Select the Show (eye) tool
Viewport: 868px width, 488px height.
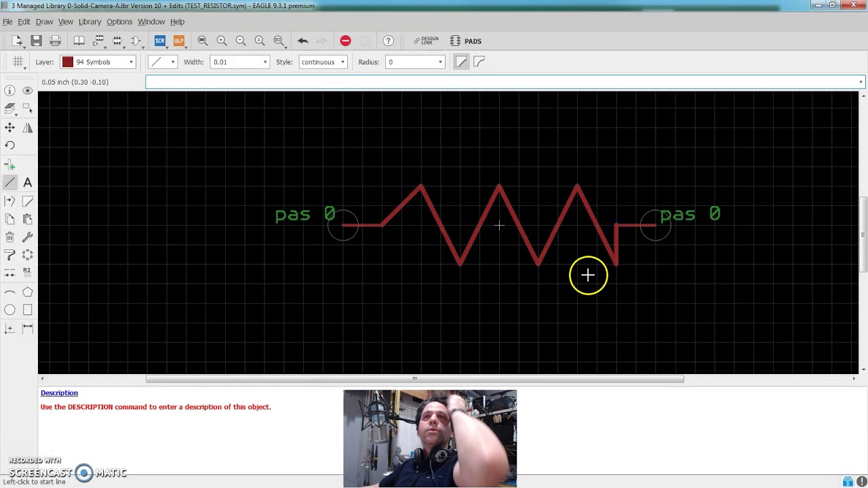[27, 91]
